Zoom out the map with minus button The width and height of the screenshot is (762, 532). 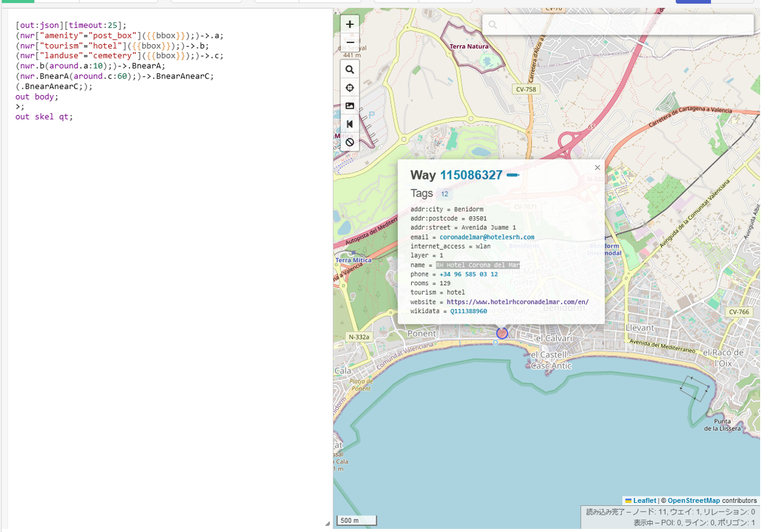click(x=350, y=42)
